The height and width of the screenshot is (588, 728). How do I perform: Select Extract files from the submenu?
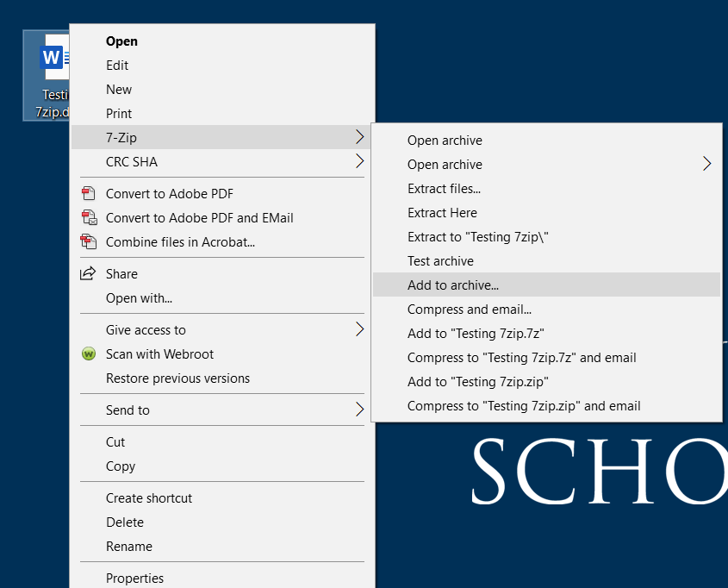tap(445, 188)
